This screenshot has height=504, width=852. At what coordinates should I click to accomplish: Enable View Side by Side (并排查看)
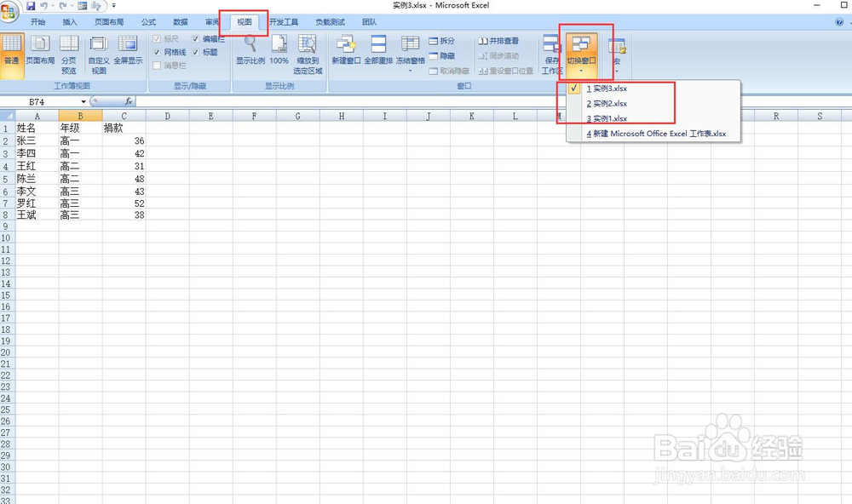point(498,41)
